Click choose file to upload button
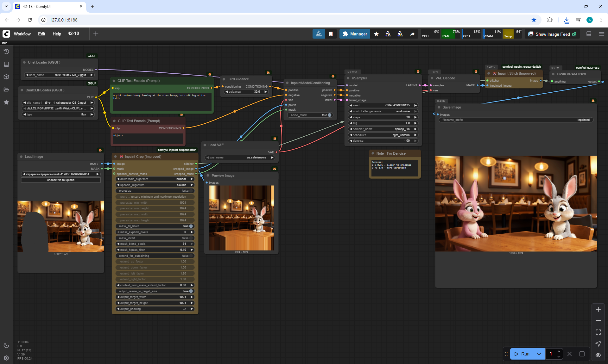This screenshot has height=364, width=608. coord(61,180)
